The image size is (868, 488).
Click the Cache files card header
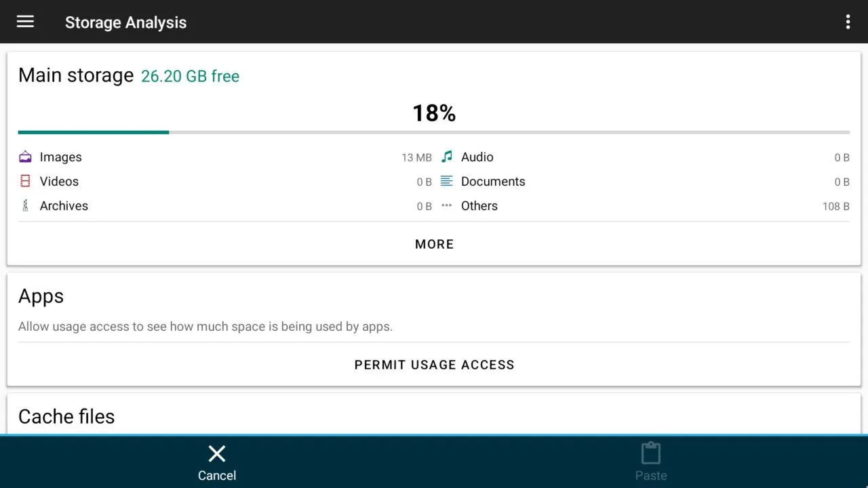pyautogui.click(x=66, y=416)
